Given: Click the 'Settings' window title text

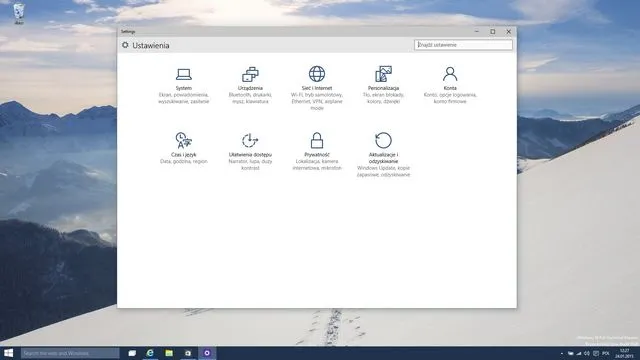Looking at the screenshot, I should [x=128, y=31].
